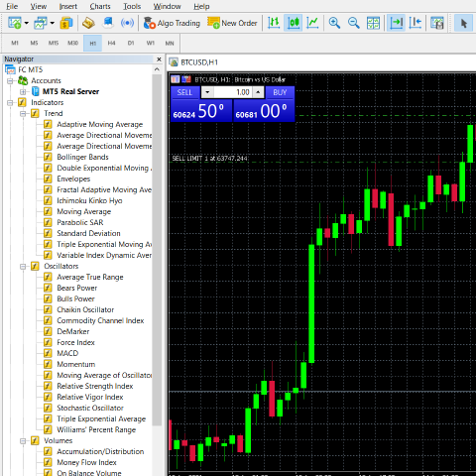Select Bollinger Bands indicator
The height and width of the screenshot is (476, 476).
[82, 157]
